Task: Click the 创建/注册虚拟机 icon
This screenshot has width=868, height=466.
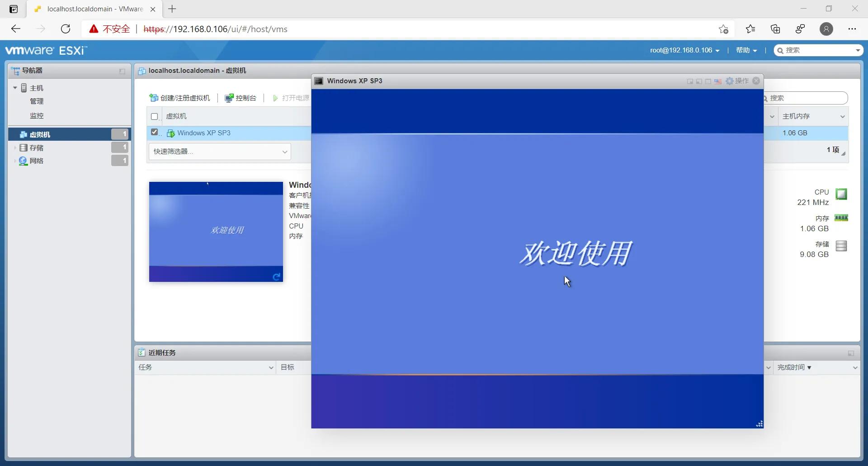Action: [154, 98]
